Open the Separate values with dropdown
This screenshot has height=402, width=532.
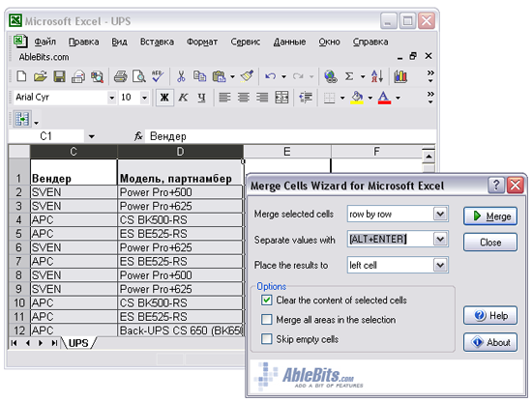440,240
